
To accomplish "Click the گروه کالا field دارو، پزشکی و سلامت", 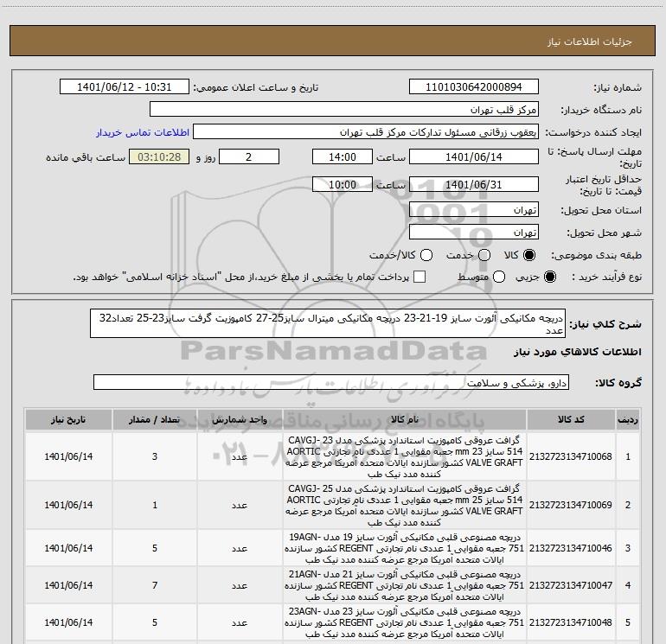I will point(331,382).
